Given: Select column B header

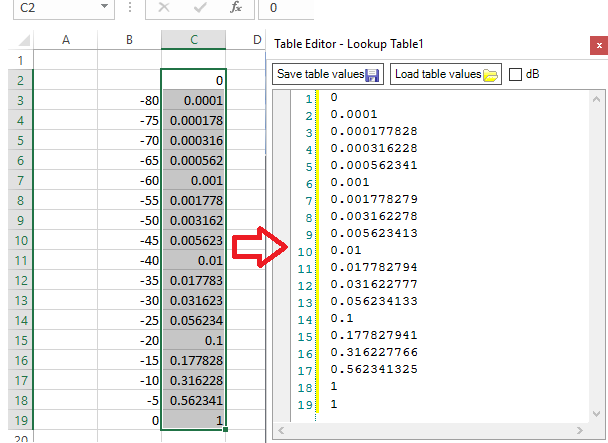Looking at the screenshot, I should pyautogui.click(x=129, y=40).
